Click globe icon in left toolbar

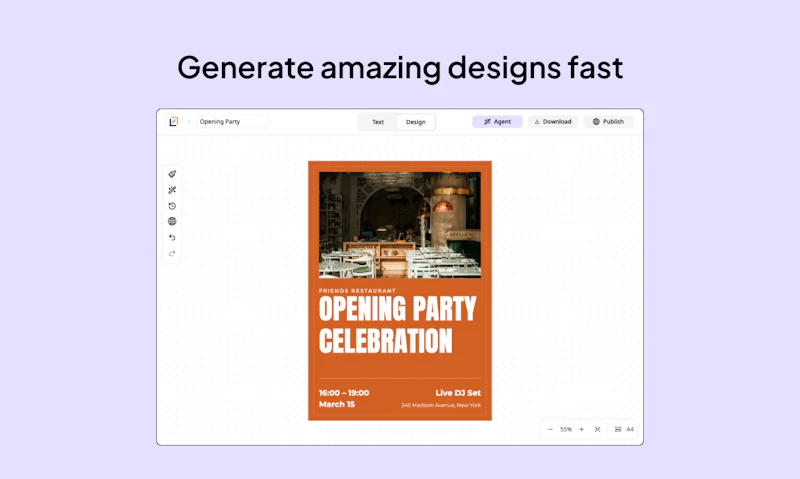(172, 221)
